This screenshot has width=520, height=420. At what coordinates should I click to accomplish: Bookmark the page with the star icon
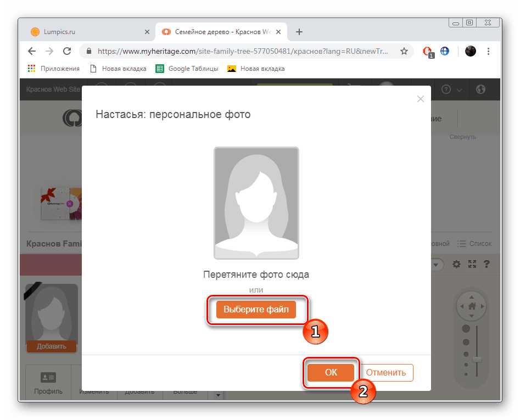(x=404, y=51)
